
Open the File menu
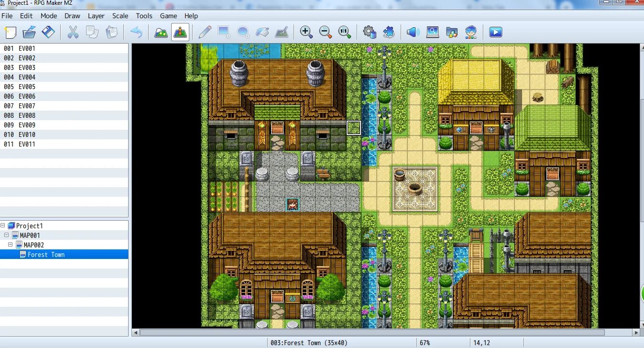click(7, 16)
